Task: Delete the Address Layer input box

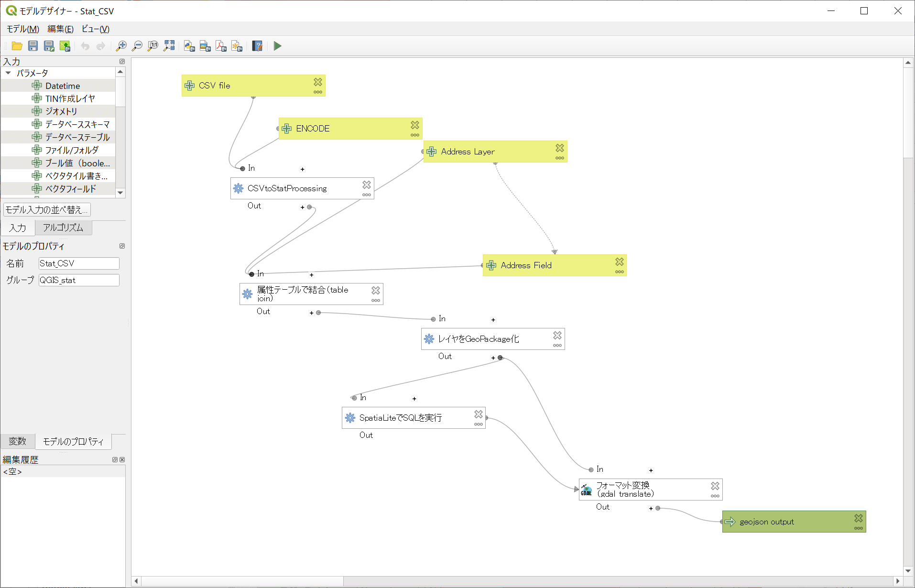Action: coord(560,148)
